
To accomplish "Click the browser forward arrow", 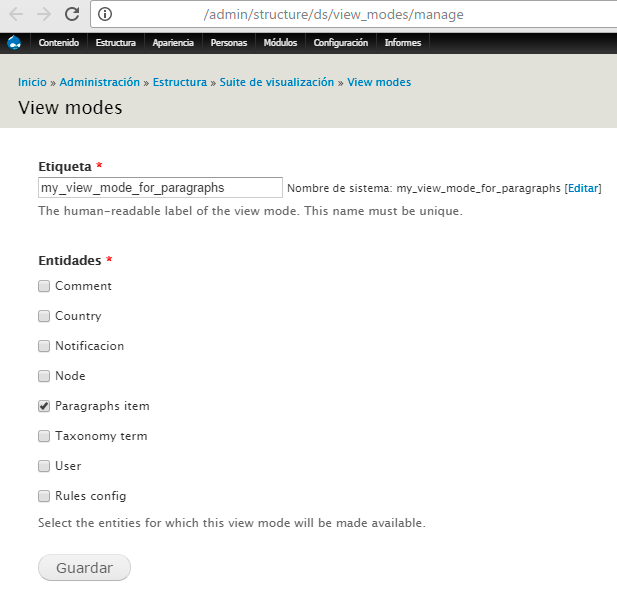I will pyautogui.click(x=44, y=15).
